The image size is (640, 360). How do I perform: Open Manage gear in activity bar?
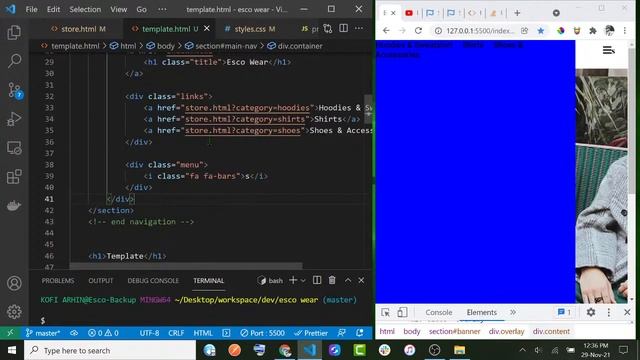pyautogui.click(x=14, y=312)
